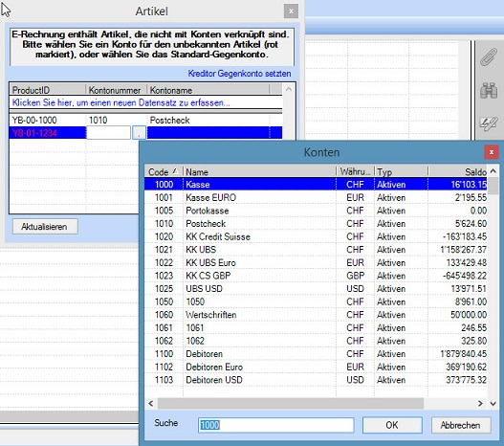504x446 pixels.
Task: Click the new record entry row
Action: (146, 103)
